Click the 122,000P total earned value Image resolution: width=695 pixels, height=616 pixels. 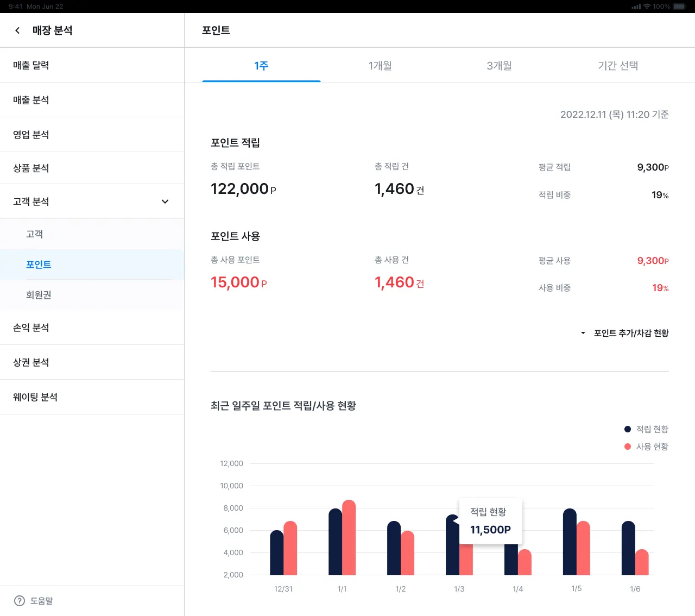click(x=243, y=189)
